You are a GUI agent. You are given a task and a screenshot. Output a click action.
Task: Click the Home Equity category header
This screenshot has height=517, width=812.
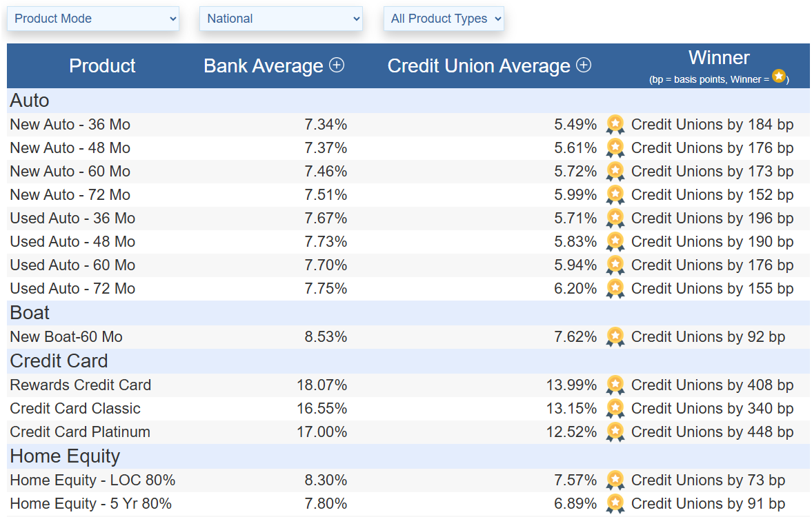pos(65,456)
